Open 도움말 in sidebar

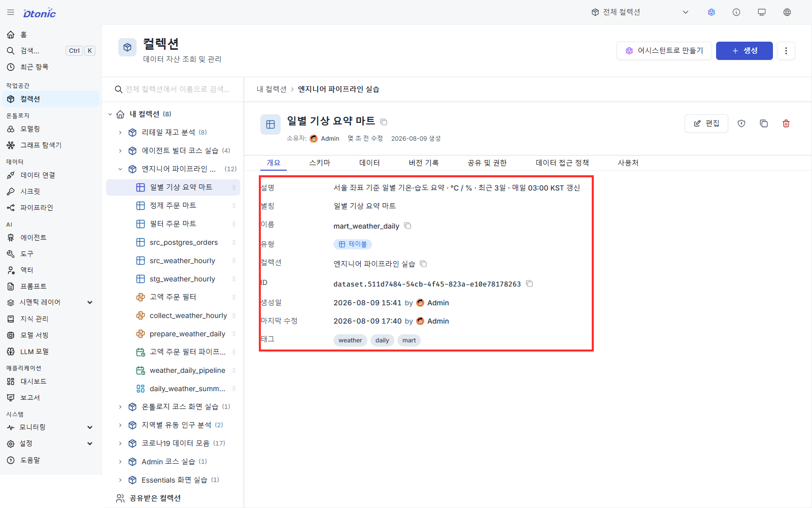tap(51, 460)
